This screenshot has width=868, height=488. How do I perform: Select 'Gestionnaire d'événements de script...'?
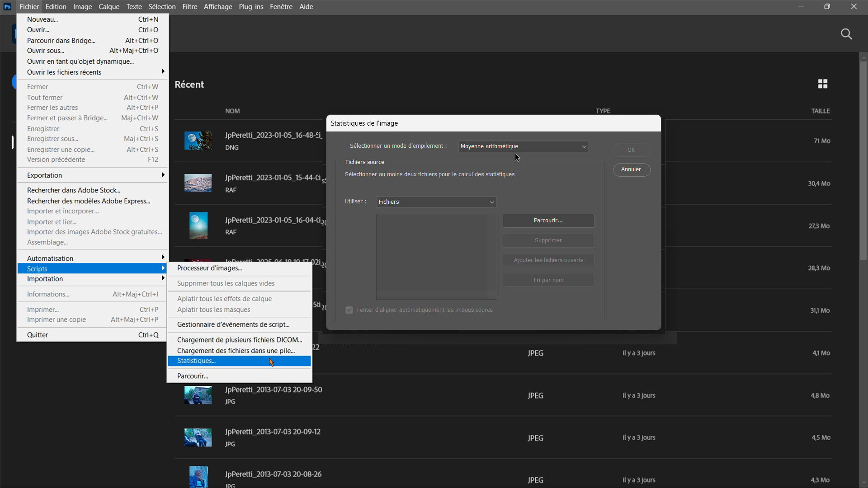(239, 324)
